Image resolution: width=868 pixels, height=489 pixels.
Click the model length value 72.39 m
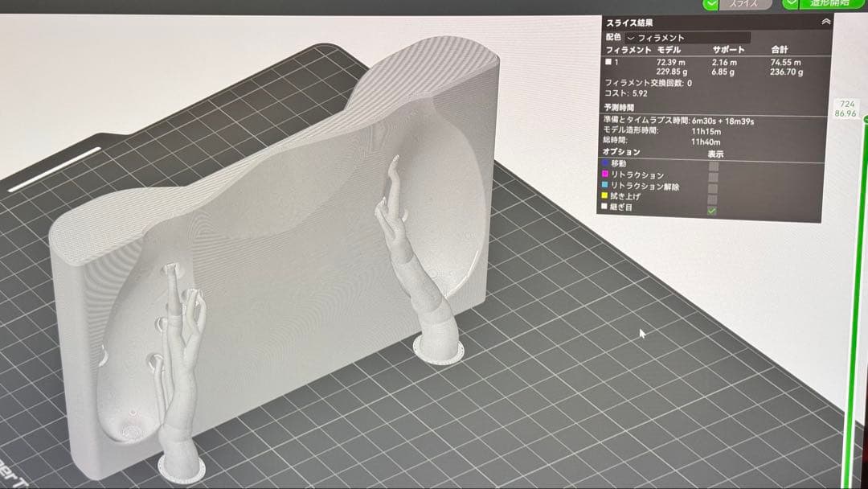670,62
